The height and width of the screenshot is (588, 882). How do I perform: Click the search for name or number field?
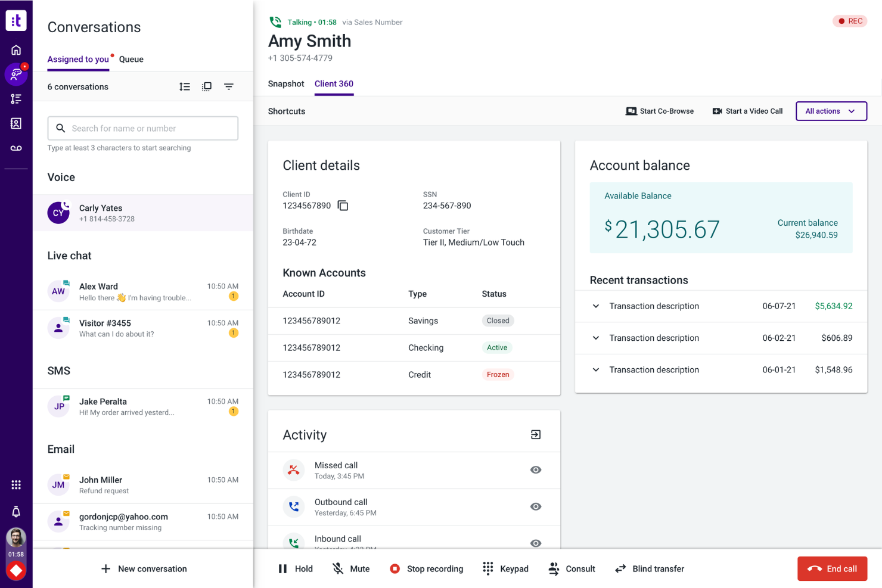pos(143,128)
